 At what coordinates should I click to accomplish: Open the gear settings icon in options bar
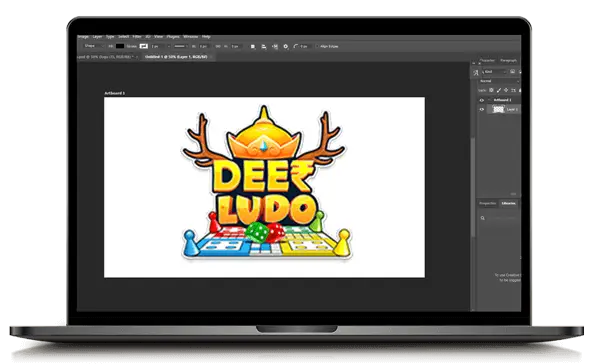coord(285,46)
